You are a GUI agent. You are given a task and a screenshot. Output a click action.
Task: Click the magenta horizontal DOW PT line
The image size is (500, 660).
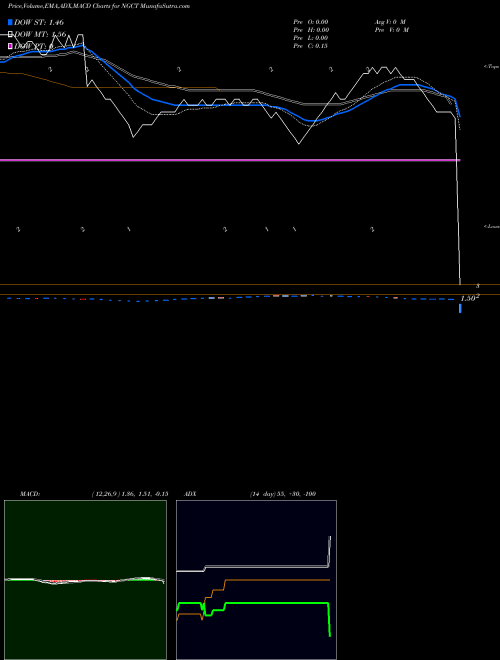tap(230, 160)
